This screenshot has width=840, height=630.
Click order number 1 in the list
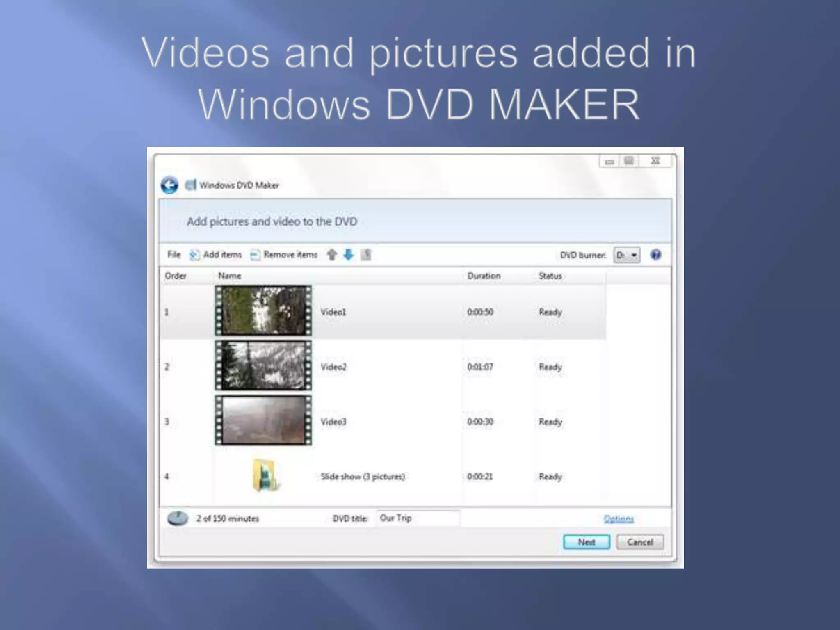tap(167, 312)
